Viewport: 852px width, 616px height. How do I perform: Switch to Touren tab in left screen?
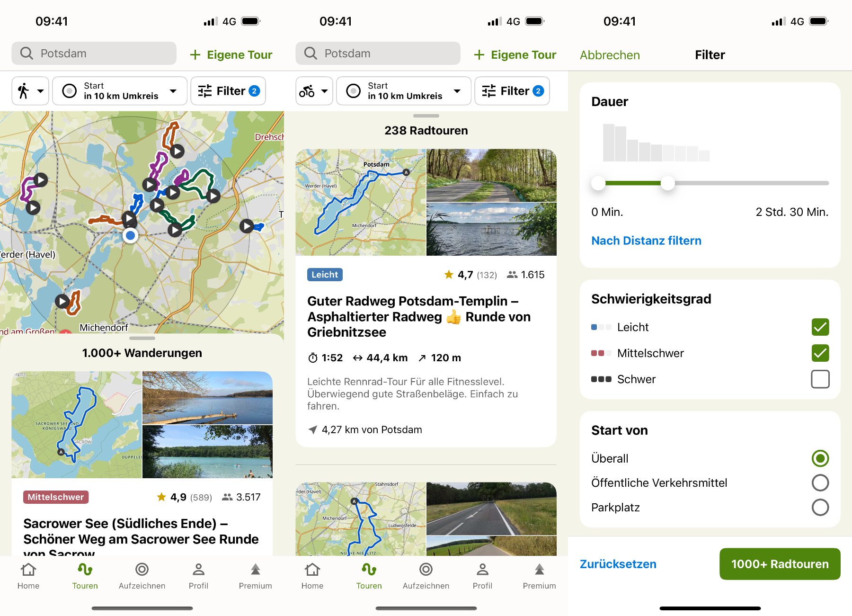pyautogui.click(x=85, y=576)
